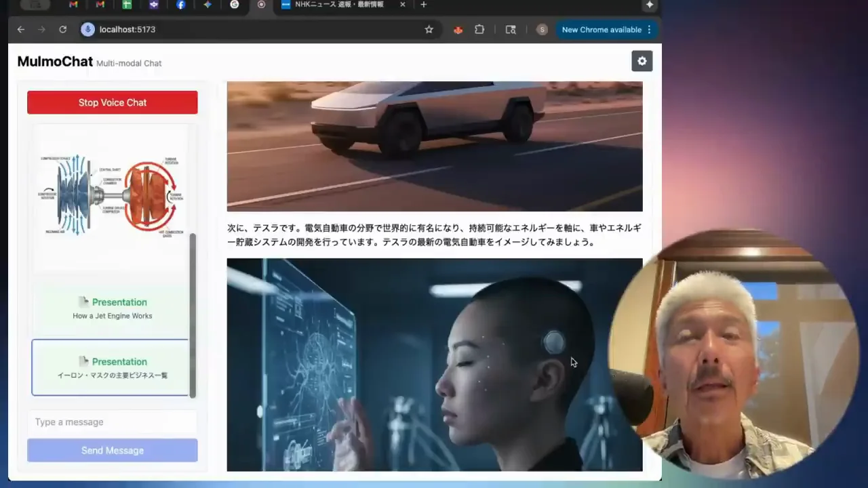This screenshot has height=488, width=868.
Task: Switch to the Google tab
Action: click(x=235, y=5)
